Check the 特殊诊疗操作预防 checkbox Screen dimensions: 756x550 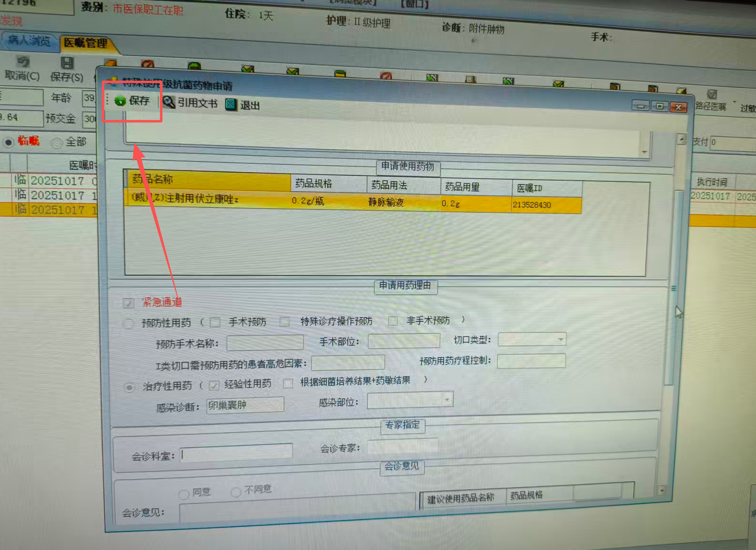click(x=285, y=322)
